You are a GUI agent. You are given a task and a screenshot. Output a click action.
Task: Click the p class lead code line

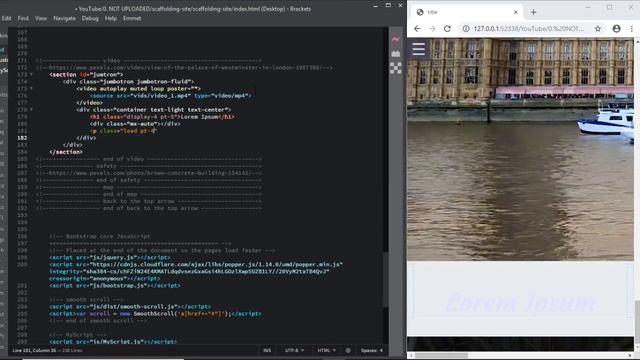(123, 131)
